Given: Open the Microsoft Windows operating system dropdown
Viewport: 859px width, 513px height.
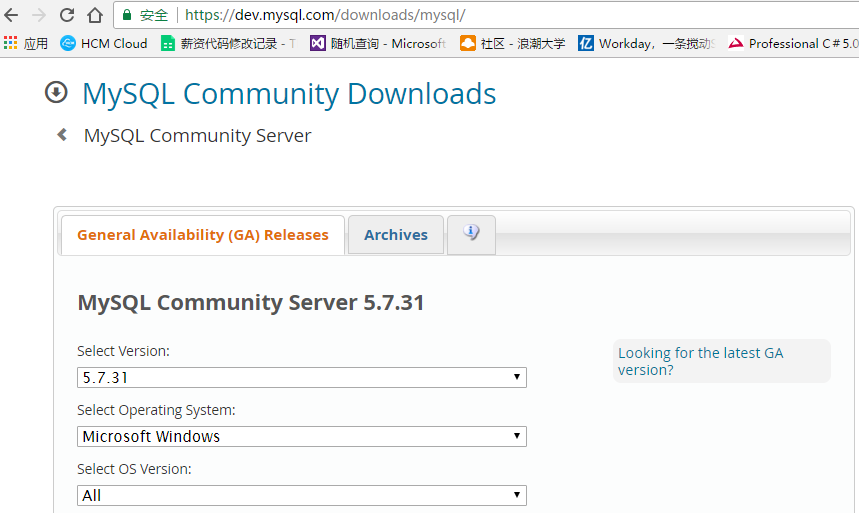Looking at the screenshot, I should pyautogui.click(x=302, y=436).
